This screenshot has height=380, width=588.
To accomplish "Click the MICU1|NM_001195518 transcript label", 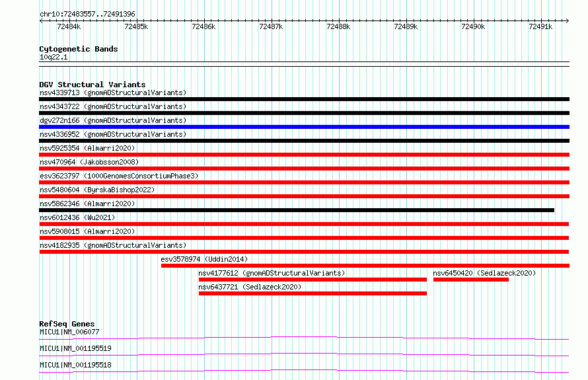I will [x=75, y=365].
